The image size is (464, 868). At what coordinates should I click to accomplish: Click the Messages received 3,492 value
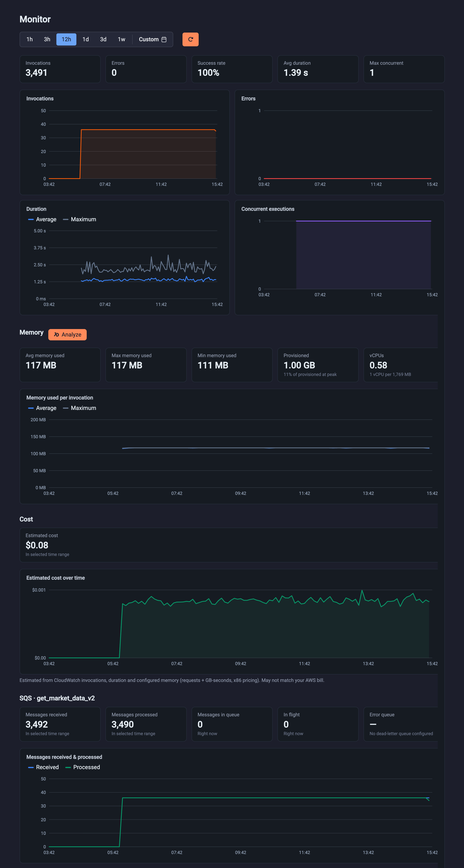pyautogui.click(x=37, y=724)
